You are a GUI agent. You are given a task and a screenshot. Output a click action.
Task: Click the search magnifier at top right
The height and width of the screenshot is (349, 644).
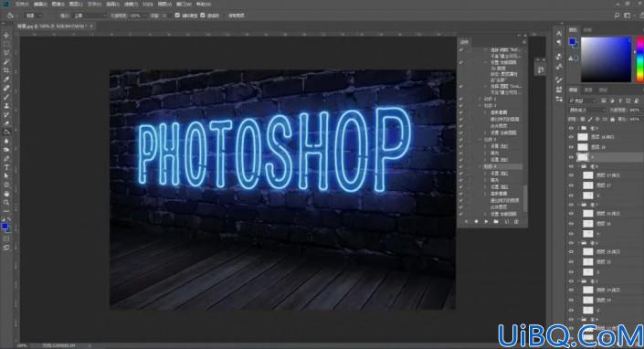click(617, 16)
